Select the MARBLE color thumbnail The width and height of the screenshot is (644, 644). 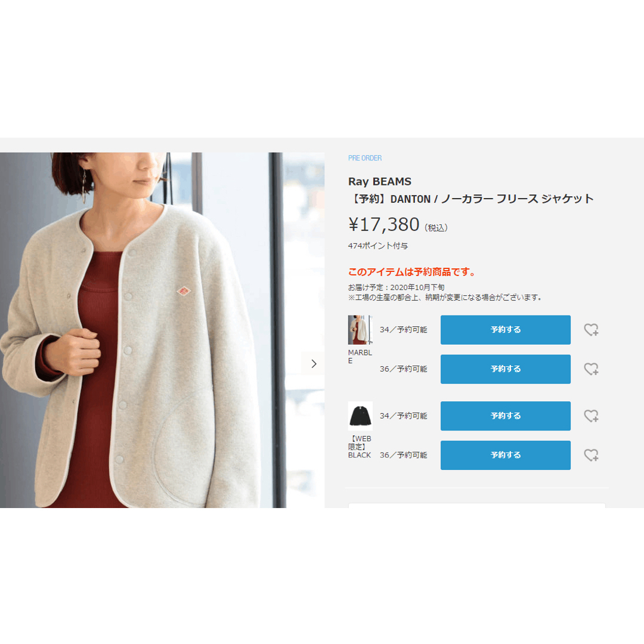(x=360, y=330)
